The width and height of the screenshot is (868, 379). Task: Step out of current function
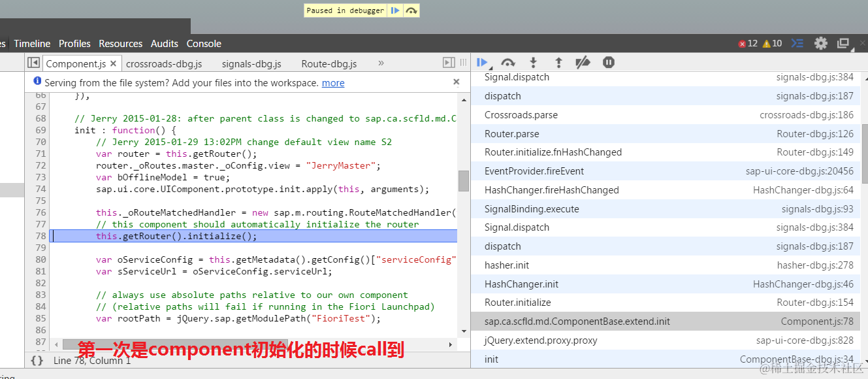(558, 63)
